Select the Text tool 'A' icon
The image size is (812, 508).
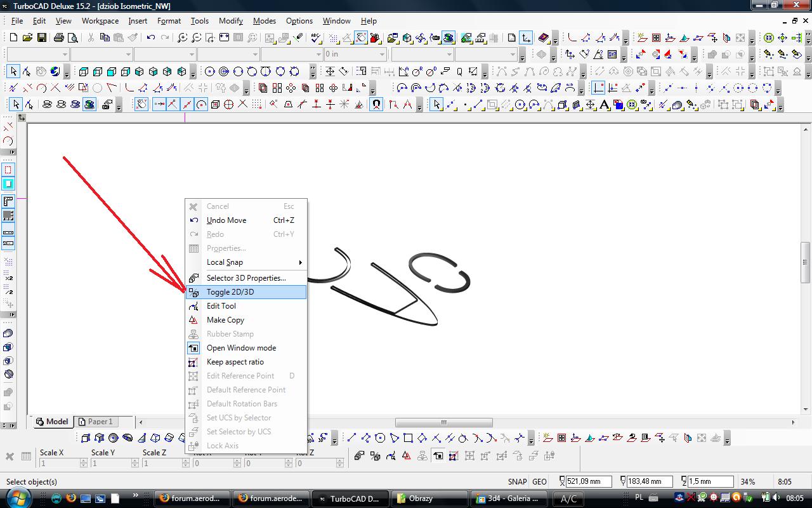tap(604, 105)
